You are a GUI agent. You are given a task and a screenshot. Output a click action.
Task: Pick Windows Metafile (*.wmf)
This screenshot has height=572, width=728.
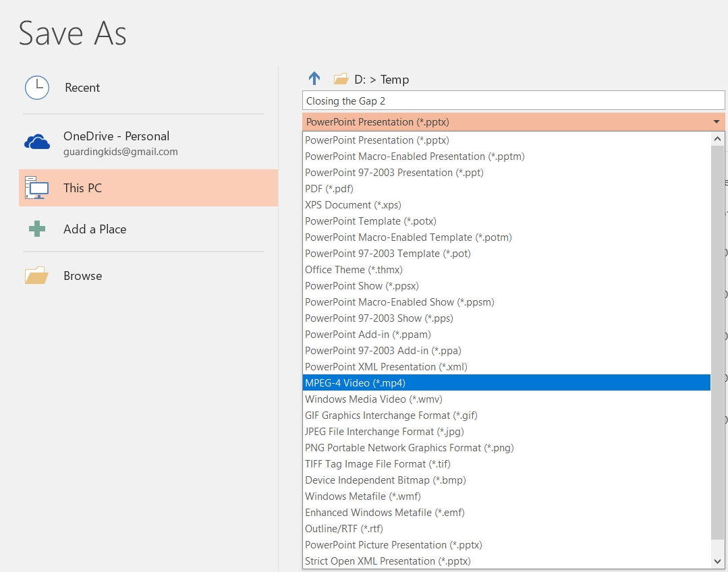coord(507,496)
